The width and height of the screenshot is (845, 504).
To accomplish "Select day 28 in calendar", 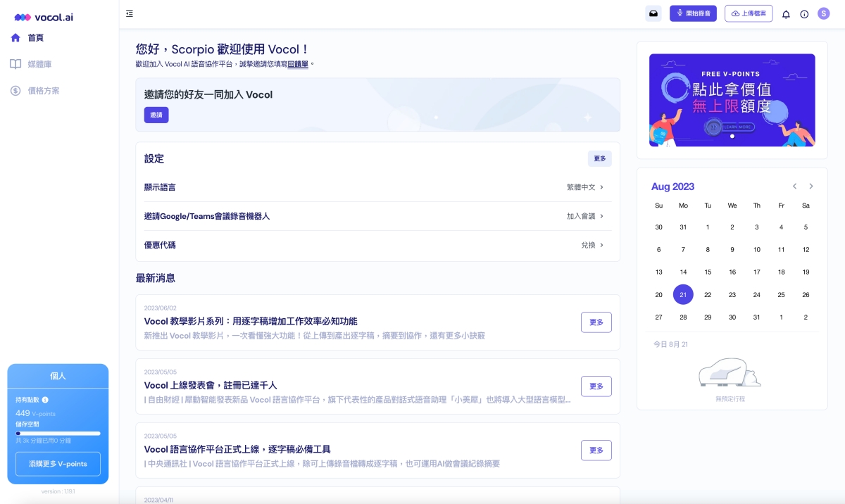I will pos(683,317).
